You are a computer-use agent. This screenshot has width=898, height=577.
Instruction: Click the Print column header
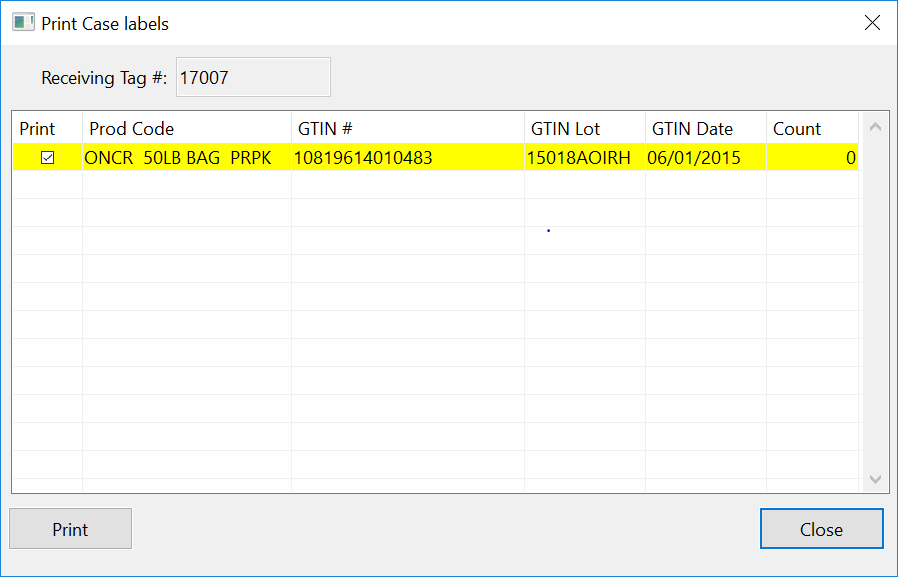(38, 129)
